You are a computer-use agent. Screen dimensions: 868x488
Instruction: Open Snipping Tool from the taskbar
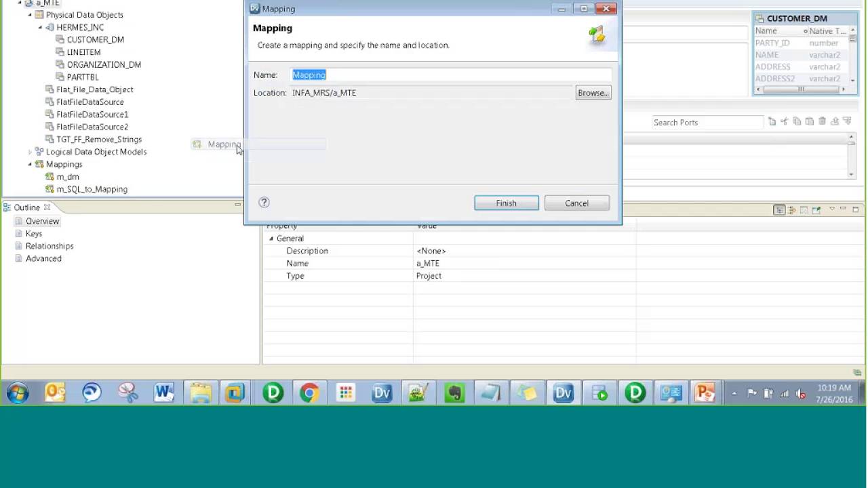pyautogui.click(x=127, y=393)
